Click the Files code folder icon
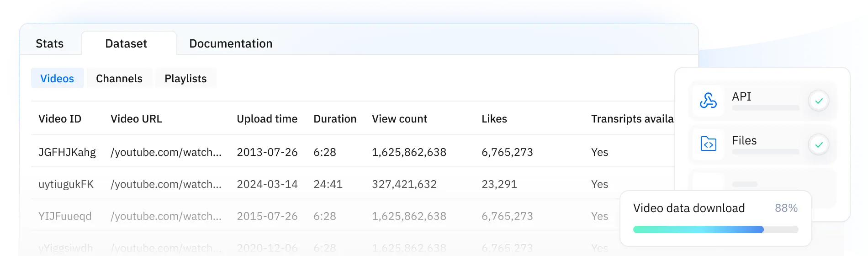This screenshot has width=868, height=256. click(708, 144)
